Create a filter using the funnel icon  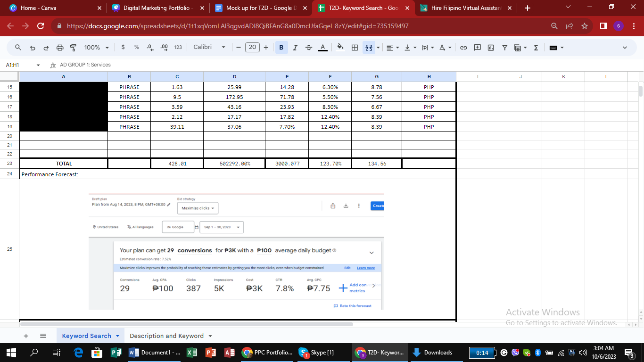pos(504,48)
